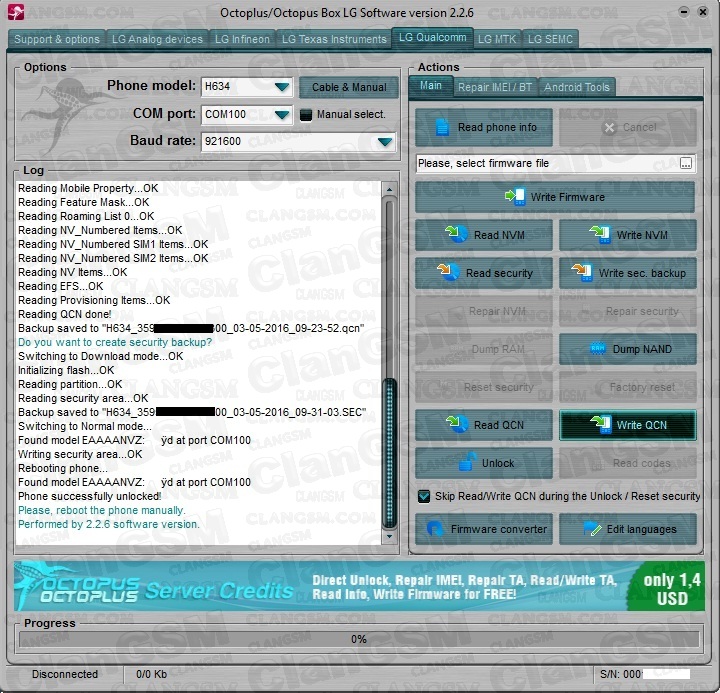The height and width of the screenshot is (693, 720).
Task: Open the Phone model H634 dropdown
Action: point(281,86)
